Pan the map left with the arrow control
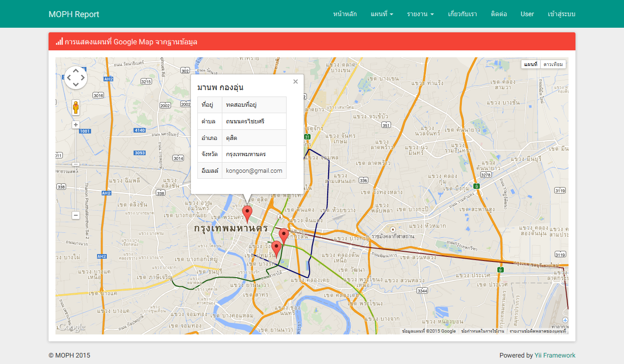 69,78
